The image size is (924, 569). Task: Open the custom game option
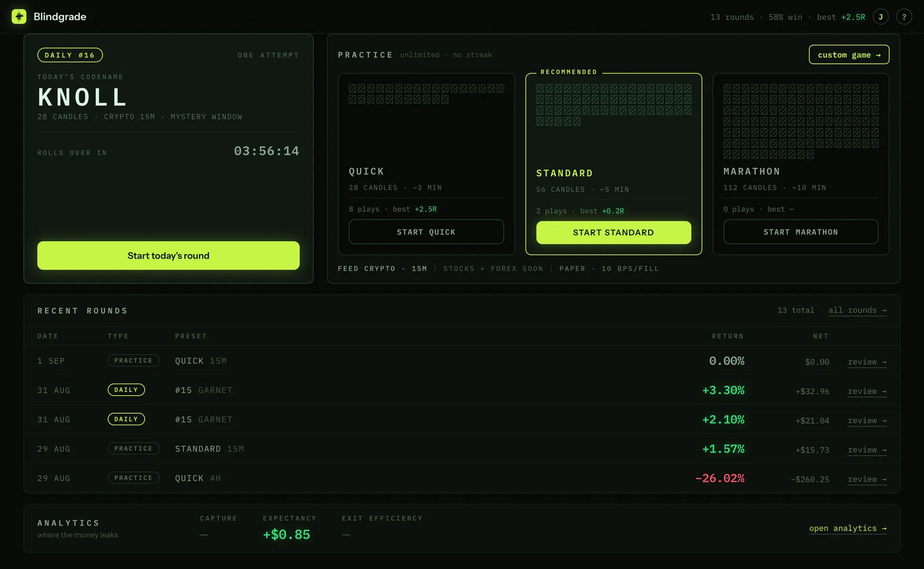click(849, 55)
